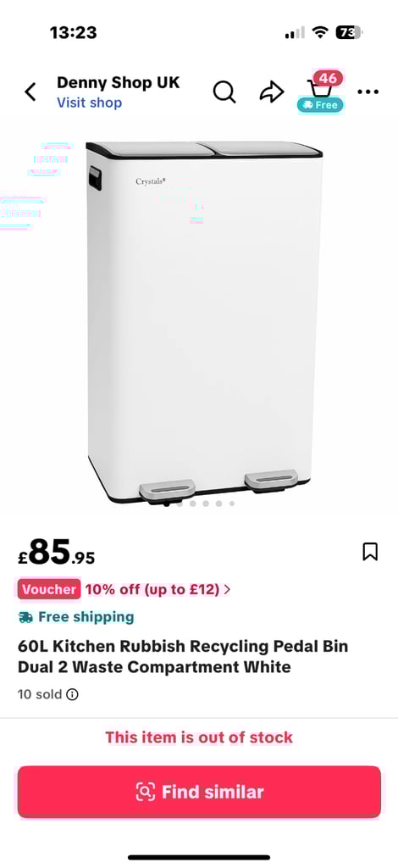398x868 pixels.
Task: Tap the Denny Shop UK name
Action: click(x=119, y=82)
